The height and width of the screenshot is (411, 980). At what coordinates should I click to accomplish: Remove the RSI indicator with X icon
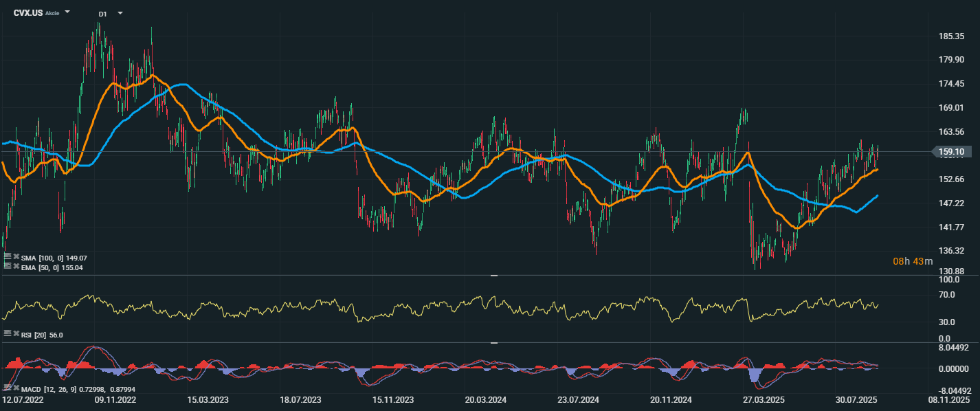[16, 333]
